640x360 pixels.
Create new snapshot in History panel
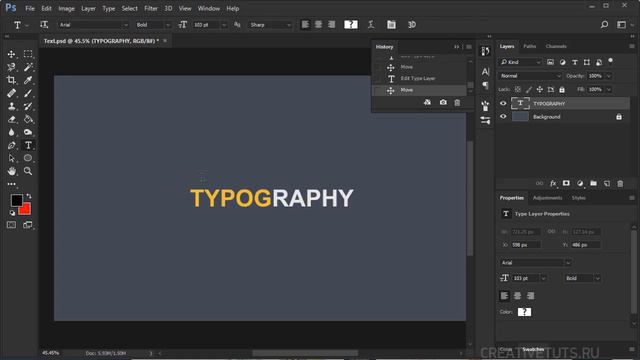click(x=443, y=102)
